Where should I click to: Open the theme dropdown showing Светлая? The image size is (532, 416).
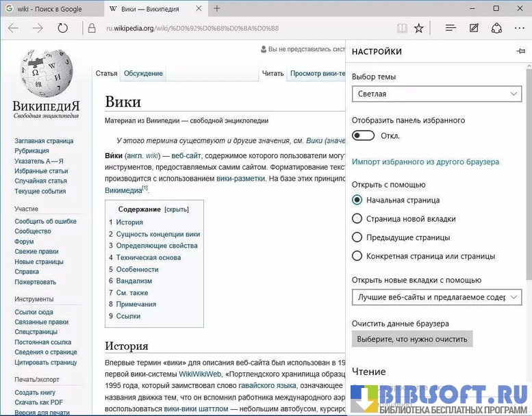pos(437,94)
